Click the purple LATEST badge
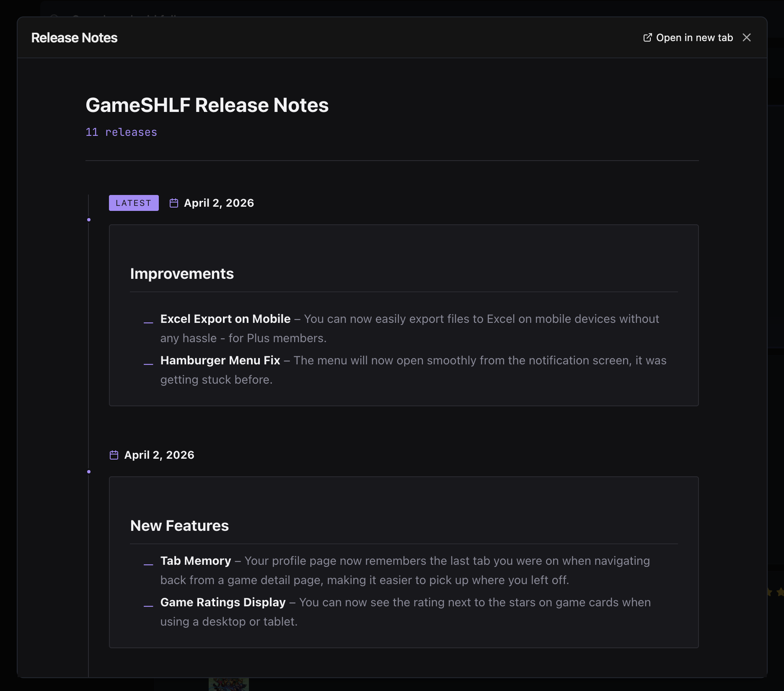The image size is (784, 691). tap(134, 203)
